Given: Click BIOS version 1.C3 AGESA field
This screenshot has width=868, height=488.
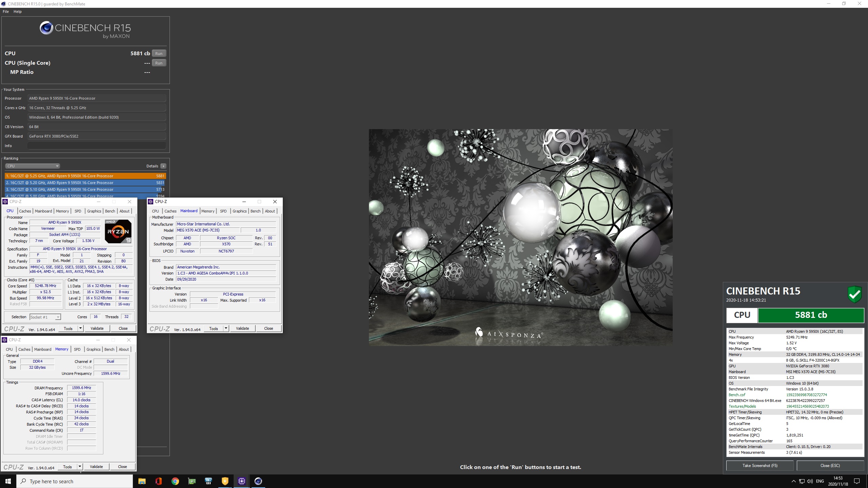Looking at the screenshot, I should tap(226, 273).
